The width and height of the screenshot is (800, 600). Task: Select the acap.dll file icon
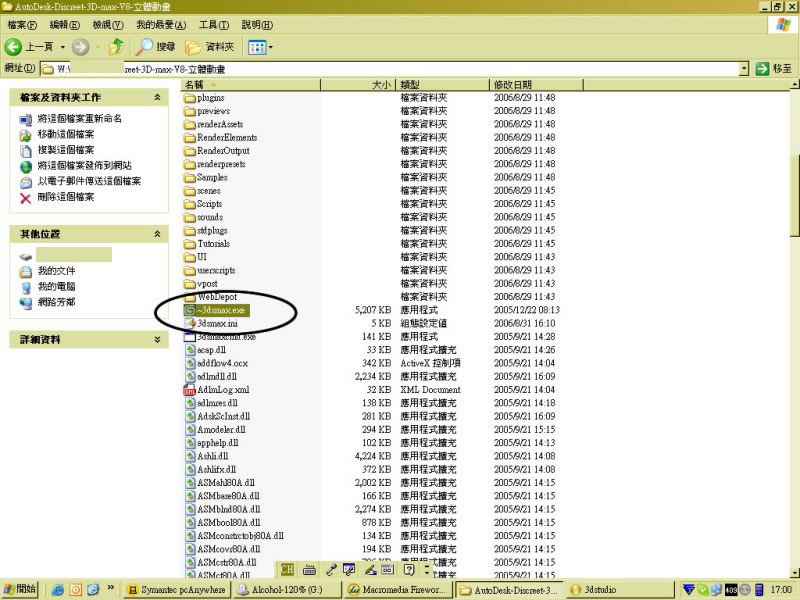(190, 350)
